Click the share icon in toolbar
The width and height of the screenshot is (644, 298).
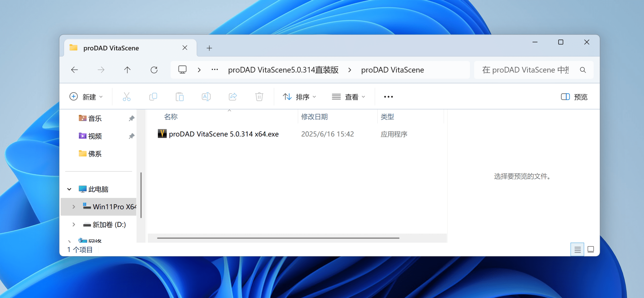click(233, 97)
